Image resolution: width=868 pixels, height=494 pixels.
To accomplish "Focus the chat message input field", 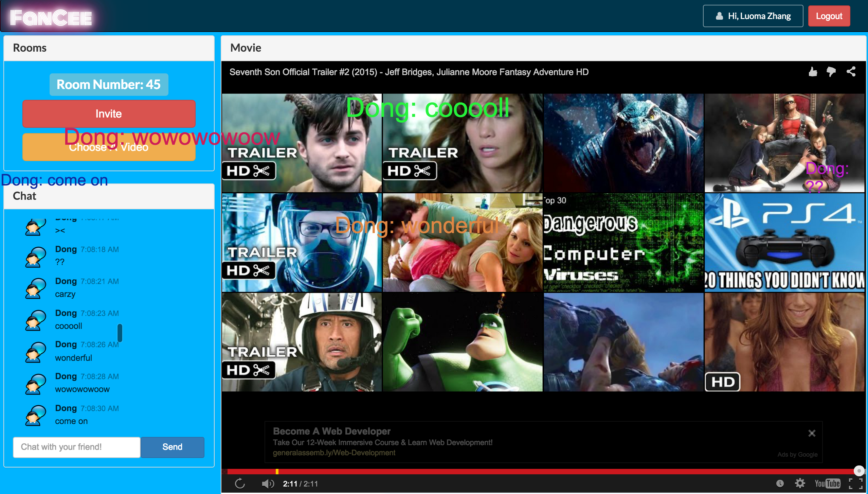I will click(x=77, y=447).
